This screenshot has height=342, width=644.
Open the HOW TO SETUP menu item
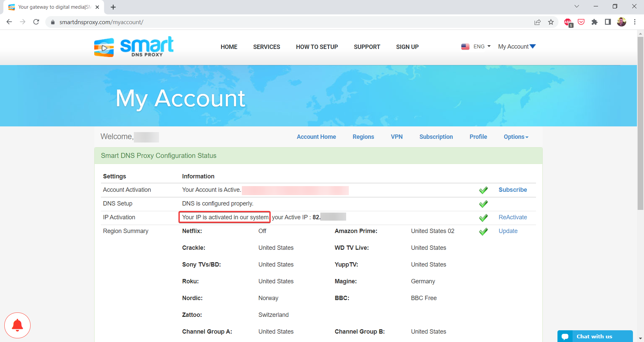[317, 47]
